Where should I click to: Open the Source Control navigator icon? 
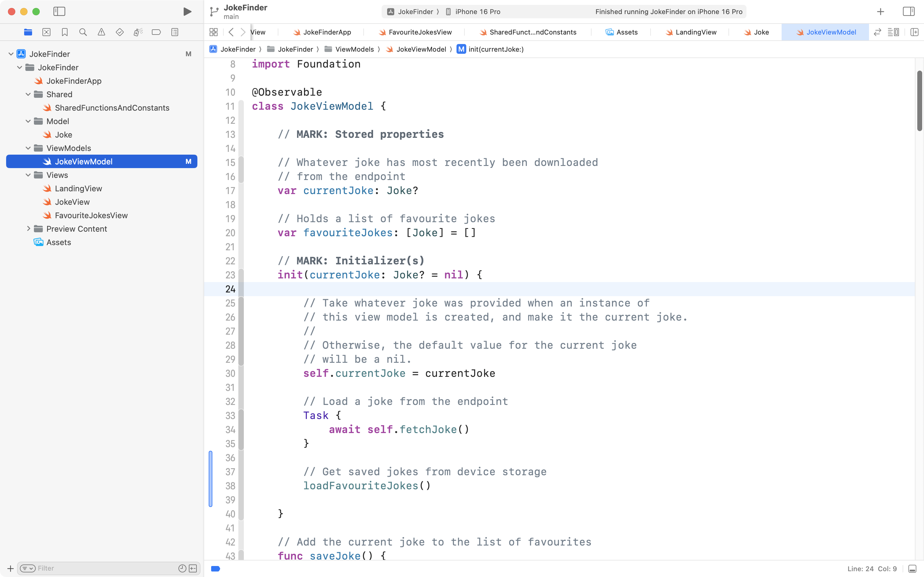click(46, 32)
